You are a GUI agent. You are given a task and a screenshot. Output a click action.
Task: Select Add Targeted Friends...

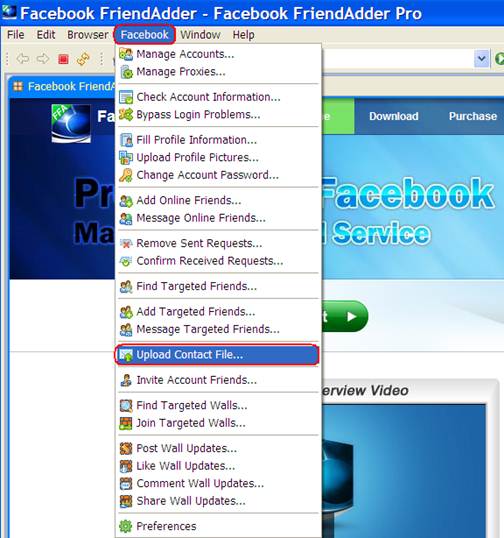pyautogui.click(x=218, y=312)
